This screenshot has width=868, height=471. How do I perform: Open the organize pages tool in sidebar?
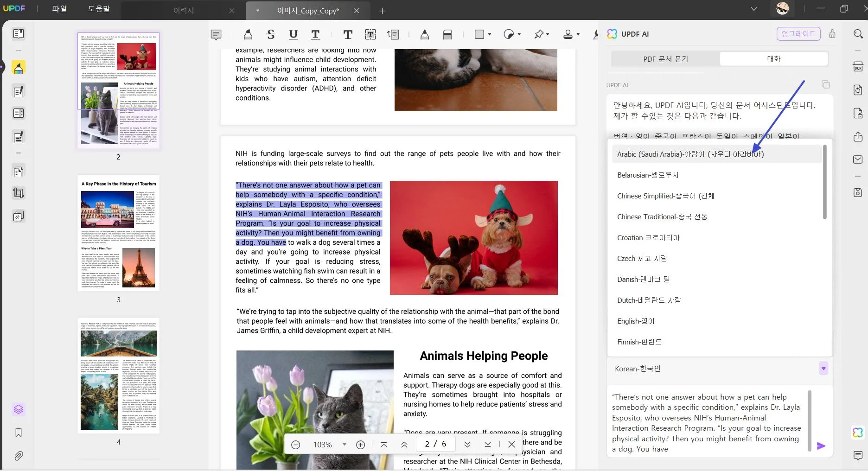pyautogui.click(x=19, y=172)
